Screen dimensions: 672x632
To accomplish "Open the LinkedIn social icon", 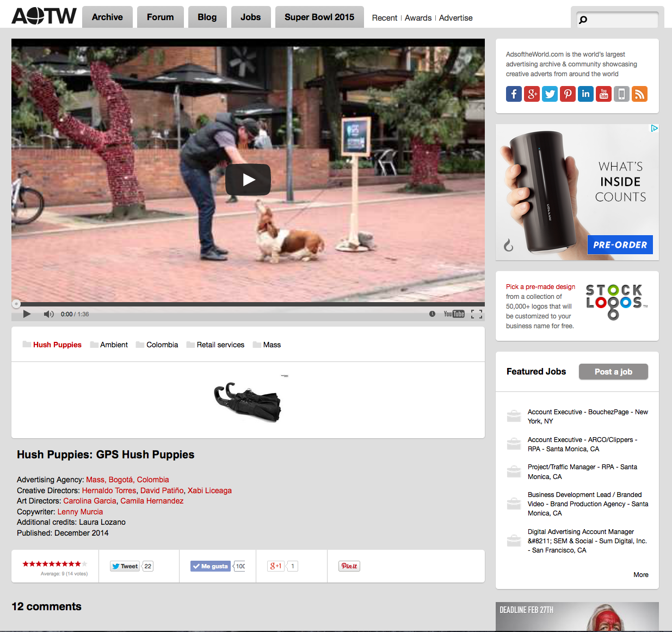I will click(585, 94).
